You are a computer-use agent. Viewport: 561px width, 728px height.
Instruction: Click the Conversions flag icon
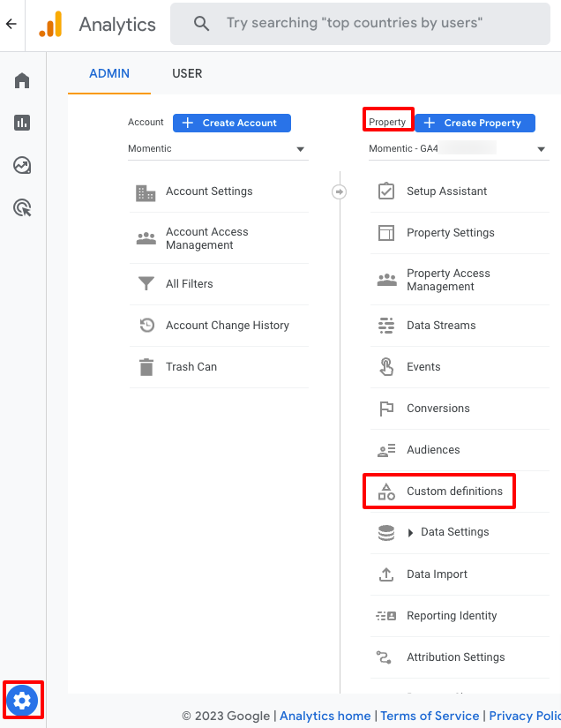386,409
